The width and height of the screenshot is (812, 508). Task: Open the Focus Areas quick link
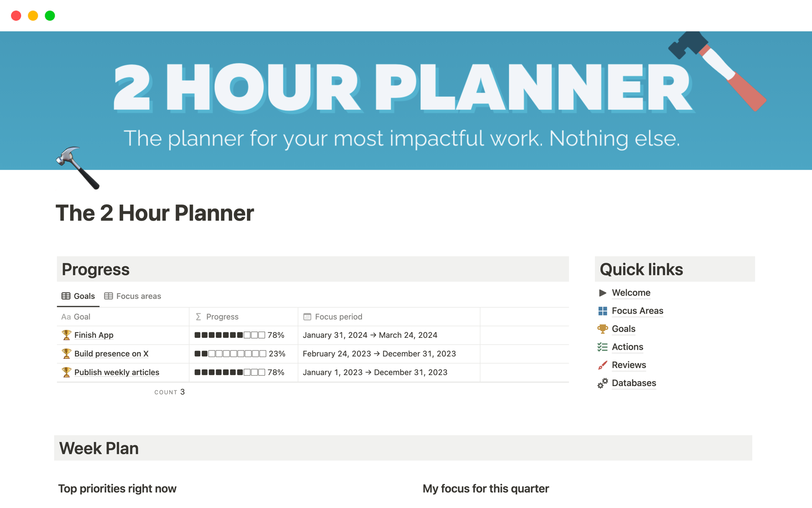tap(637, 310)
